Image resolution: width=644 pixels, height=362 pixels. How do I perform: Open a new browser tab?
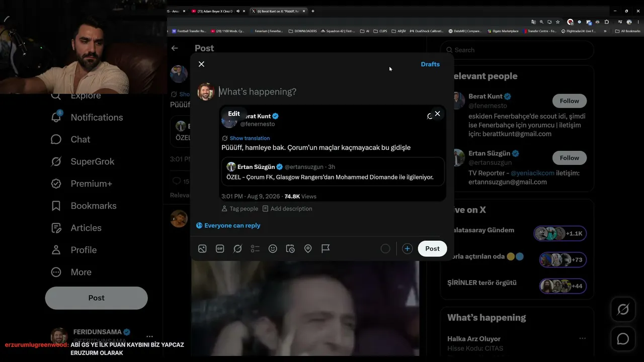point(313,11)
